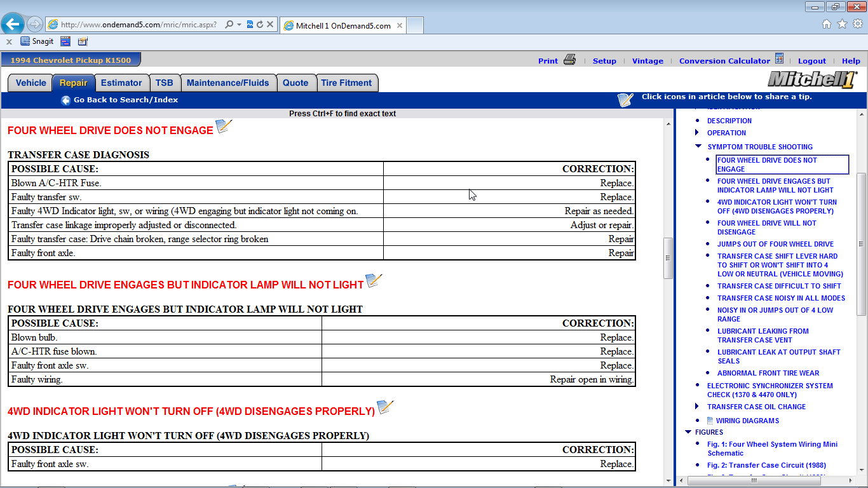Click the Print link
This screenshot has width=868, height=488.
[548, 61]
